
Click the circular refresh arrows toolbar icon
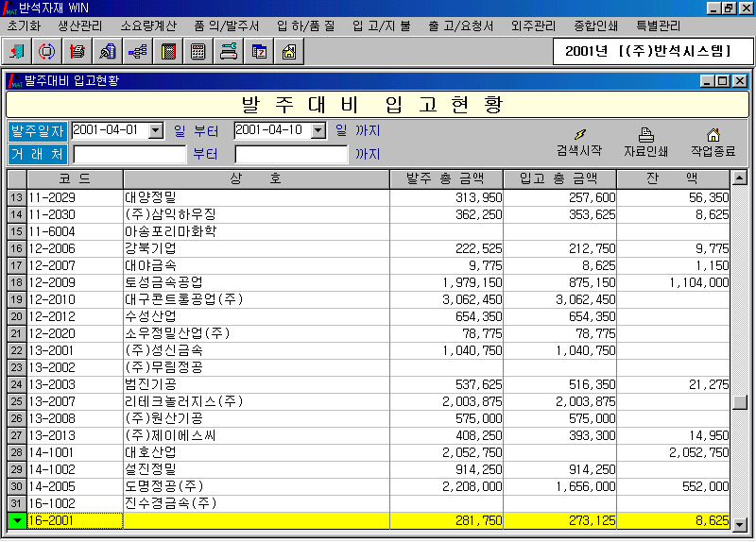pos(46,51)
